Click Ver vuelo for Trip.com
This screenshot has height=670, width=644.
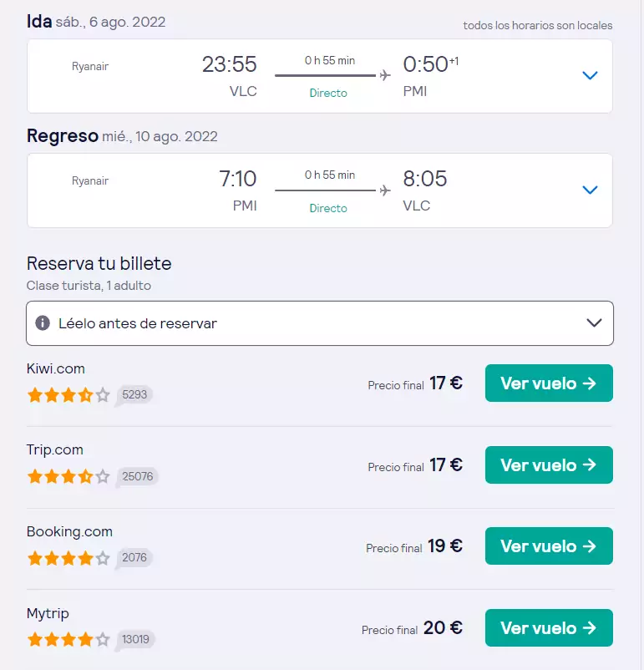click(x=549, y=464)
